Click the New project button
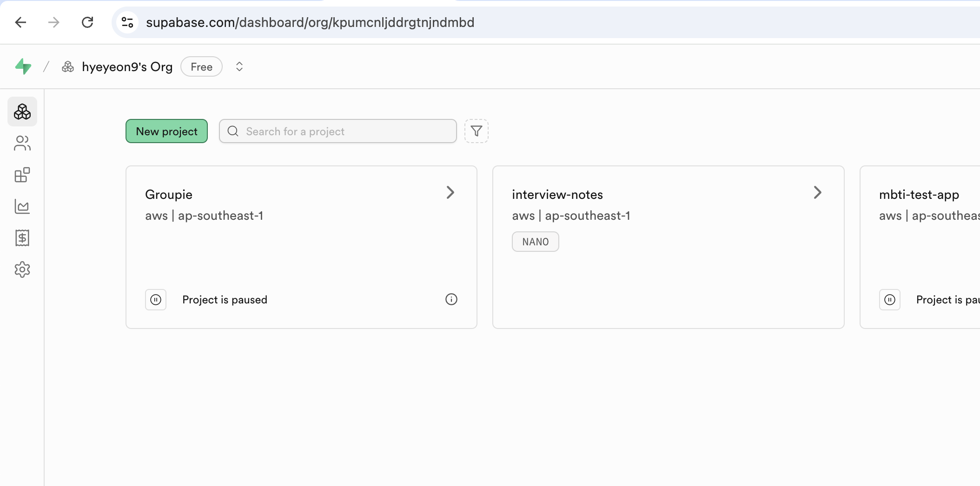 166,131
